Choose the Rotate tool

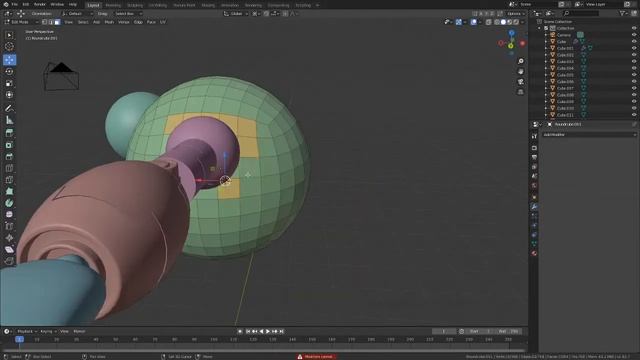tap(9, 71)
